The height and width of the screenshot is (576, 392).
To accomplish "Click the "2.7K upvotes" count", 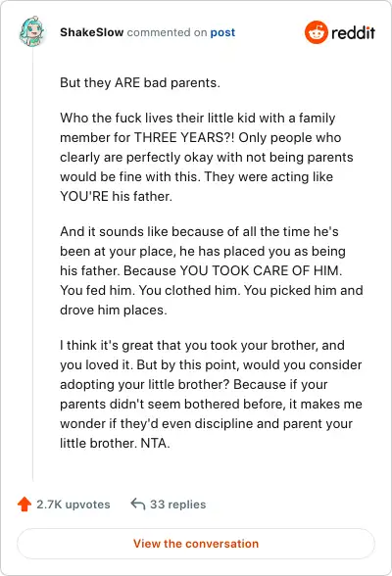I will coord(73,504).
